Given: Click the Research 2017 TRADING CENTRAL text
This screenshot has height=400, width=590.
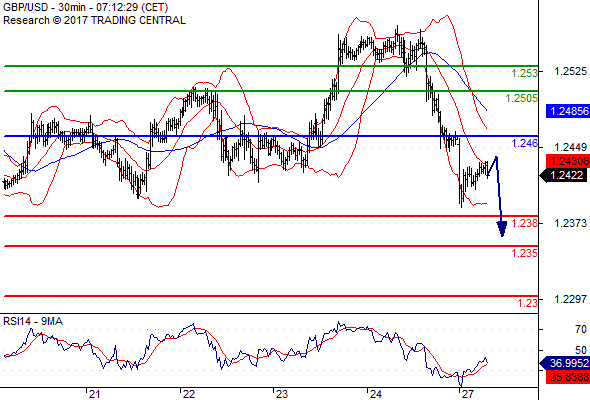Looking at the screenshot, I should click(x=94, y=20).
